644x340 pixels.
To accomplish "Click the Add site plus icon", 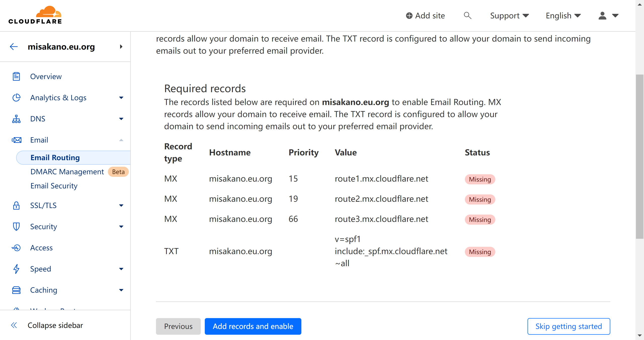I will (409, 16).
